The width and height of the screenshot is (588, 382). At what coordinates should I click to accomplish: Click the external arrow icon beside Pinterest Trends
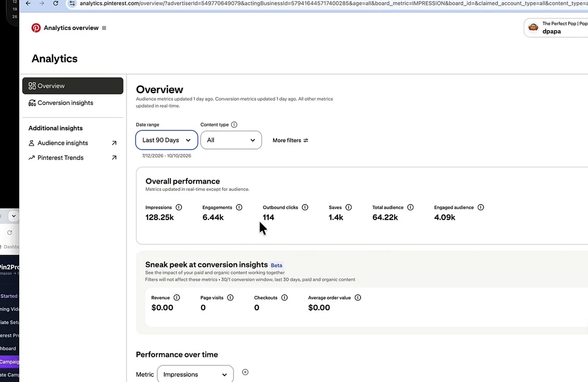[x=114, y=158]
